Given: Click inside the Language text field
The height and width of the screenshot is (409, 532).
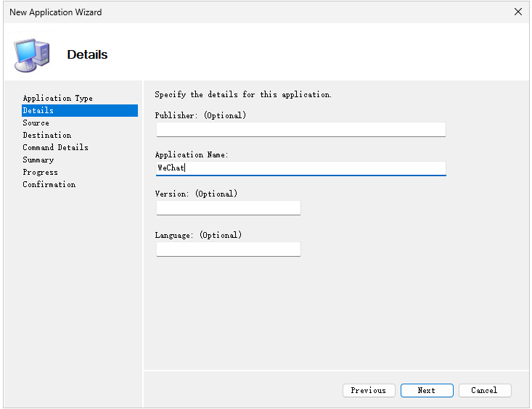Looking at the screenshot, I should [228, 249].
